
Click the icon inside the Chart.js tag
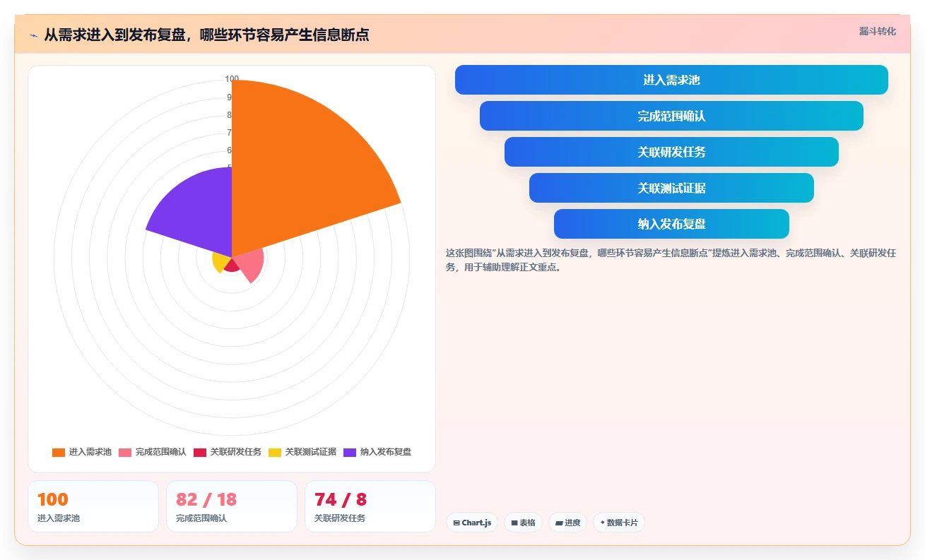point(456,523)
